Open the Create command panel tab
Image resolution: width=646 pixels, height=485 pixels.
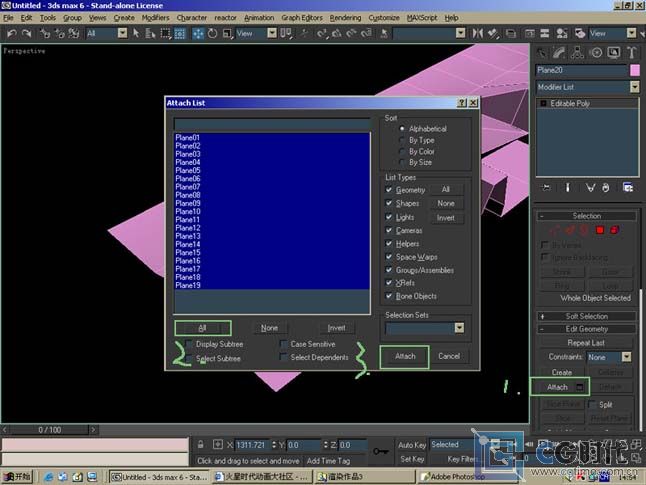click(542, 53)
